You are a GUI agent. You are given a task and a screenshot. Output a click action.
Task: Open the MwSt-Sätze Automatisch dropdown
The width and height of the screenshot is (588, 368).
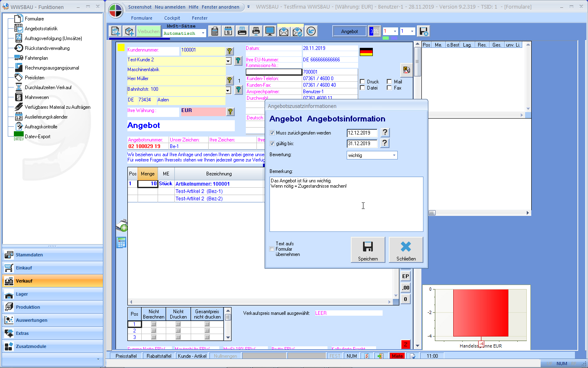pos(203,33)
